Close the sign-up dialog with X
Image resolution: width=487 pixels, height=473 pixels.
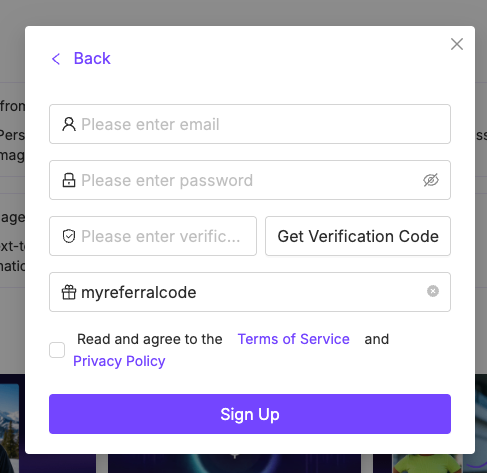tap(457, 44)
